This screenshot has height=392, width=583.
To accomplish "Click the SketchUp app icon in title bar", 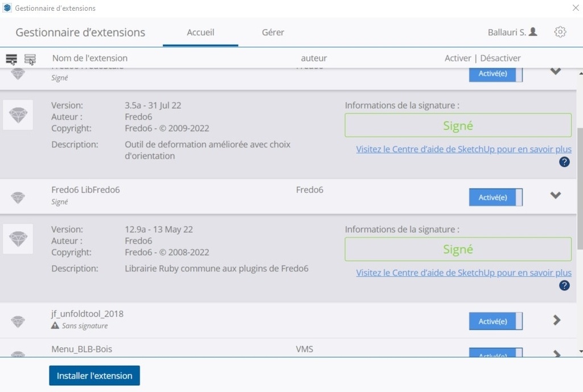I will pyautogui.click(x=7, y=8).
